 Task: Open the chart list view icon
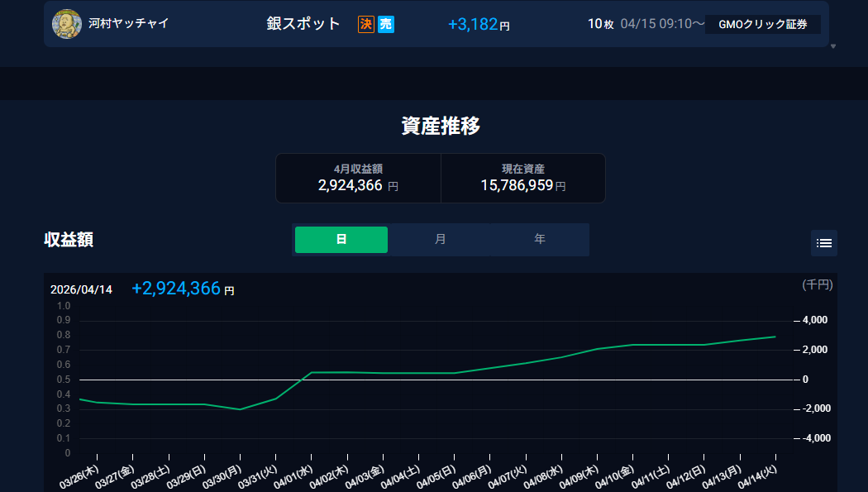tap(823, 243)
